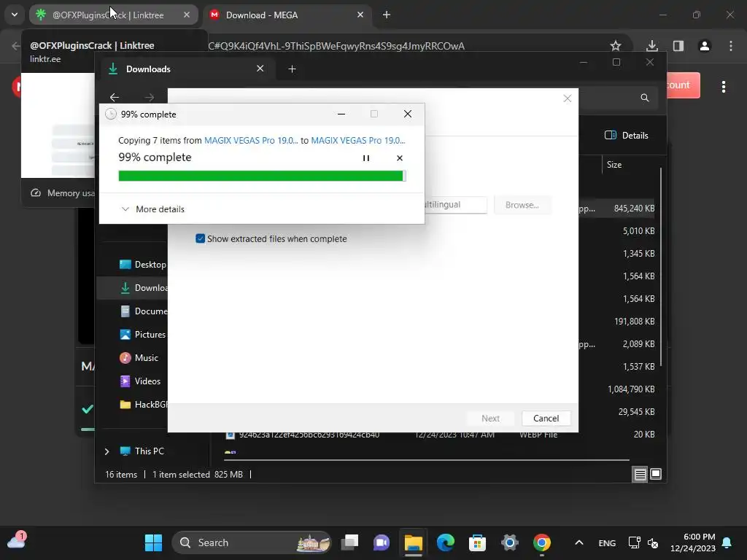This screenshot has width=747, height=560.
Task: Open the Chrome three-dot menu
Action: click(x=730, y=46)
